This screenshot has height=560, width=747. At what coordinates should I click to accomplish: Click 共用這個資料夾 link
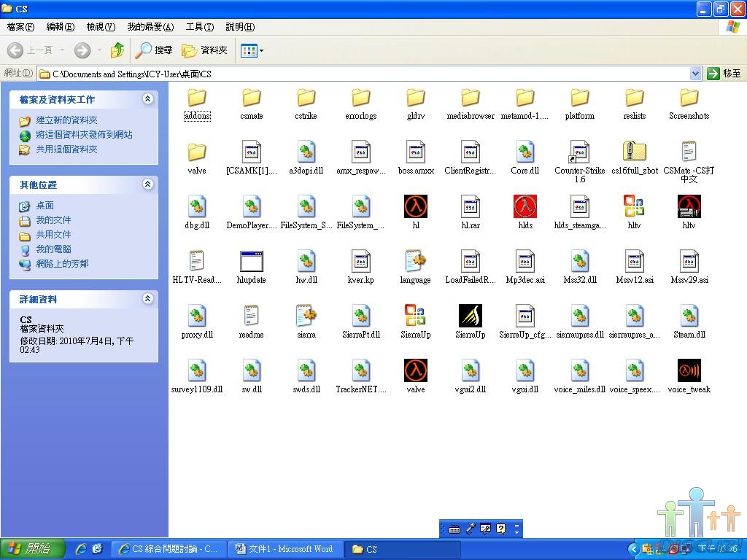pos(66,149)
